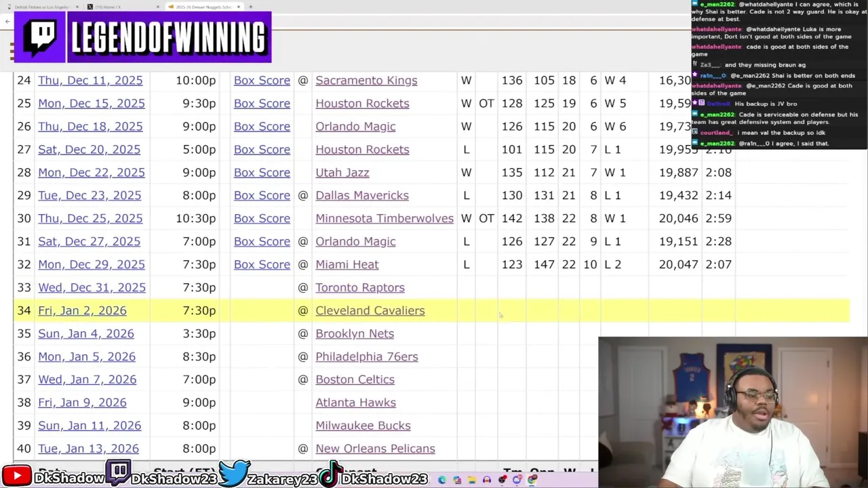Screen dimensions: 868x488
Task: Open the Philadelphia 76ers team link
Action: point(367,357)
